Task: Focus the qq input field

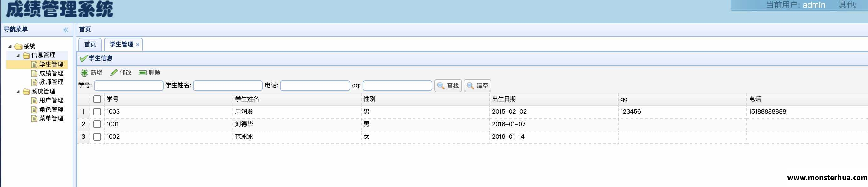Action: click(398, 86)
